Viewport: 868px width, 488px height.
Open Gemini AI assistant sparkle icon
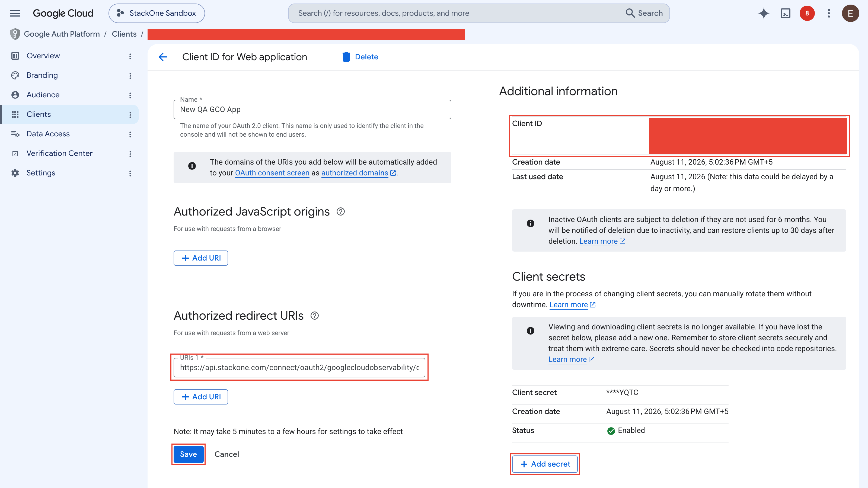click(x=764, y=13)
